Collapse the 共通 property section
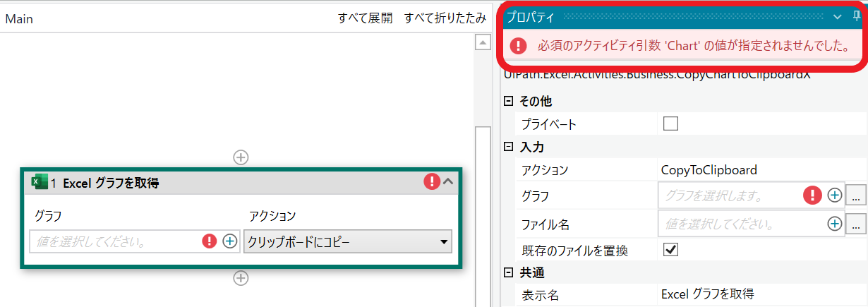Screen dimensions: 868x307 508,273
